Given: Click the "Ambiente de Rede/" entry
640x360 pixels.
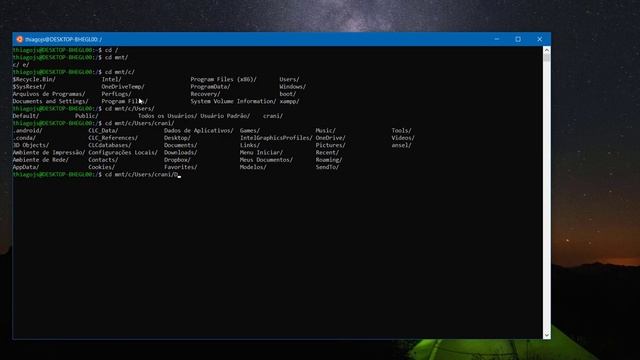Looking at the screenshot, I should [40, 160].
